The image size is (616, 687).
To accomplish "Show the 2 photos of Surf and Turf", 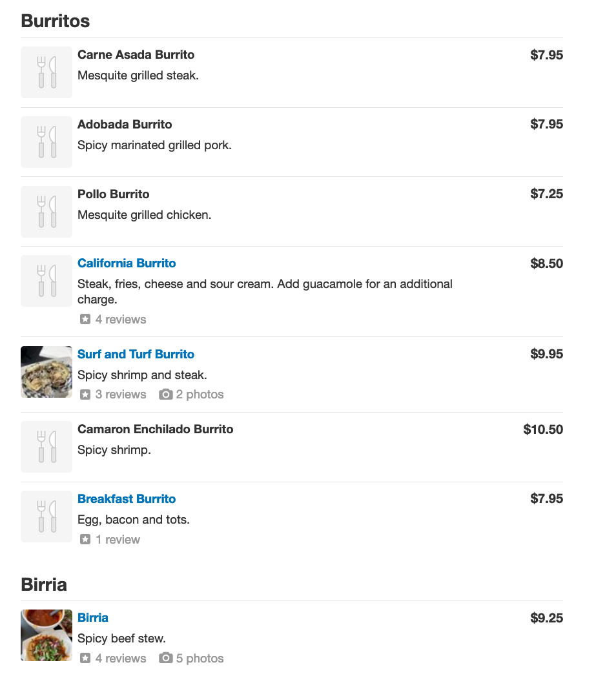I will point(200,395).
